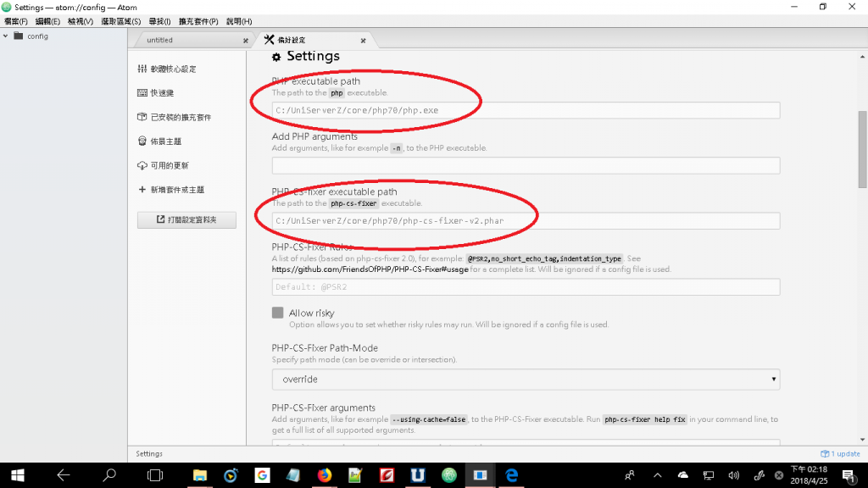
Task: Click the settings pane vertical scrollbar thumb
Action: [x=862, y=149]
